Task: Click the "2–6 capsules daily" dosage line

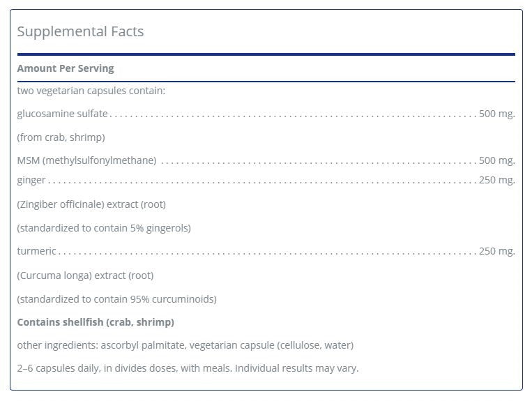Action: (x=188, y=368)
